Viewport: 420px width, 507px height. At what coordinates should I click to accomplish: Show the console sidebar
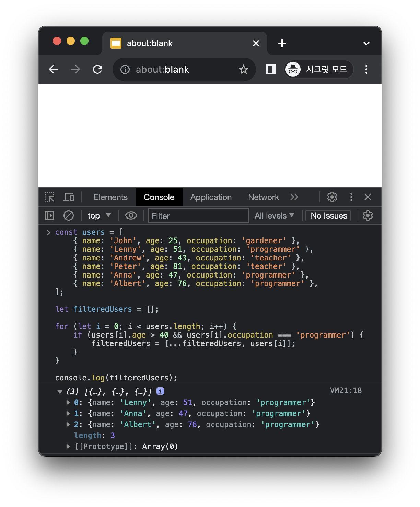[x=49, y=215]
